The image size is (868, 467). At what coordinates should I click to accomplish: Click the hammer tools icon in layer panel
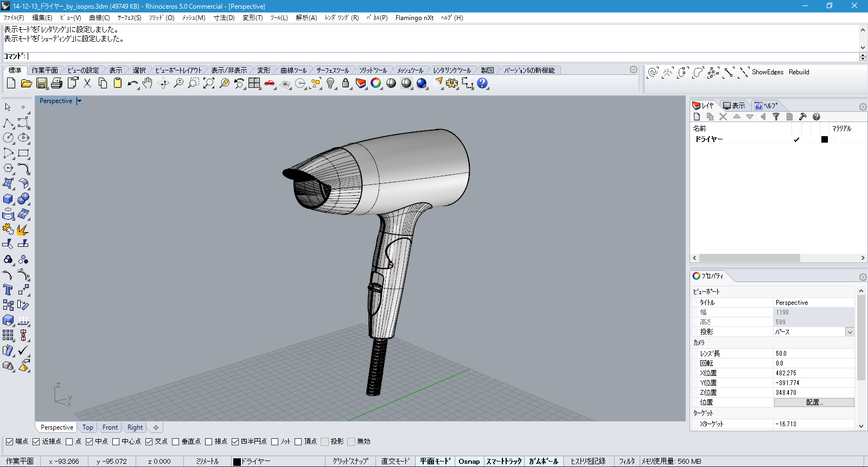pos(803,117)
